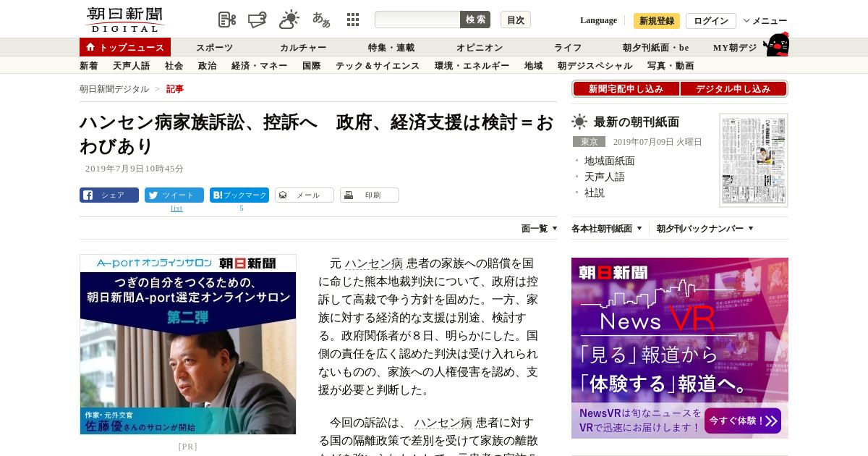The width and height of the screenshot is (868, 456).
Task: Open the テック＆サイエンス submenu item
Action: pyautogui.click(x=378, y=66)
